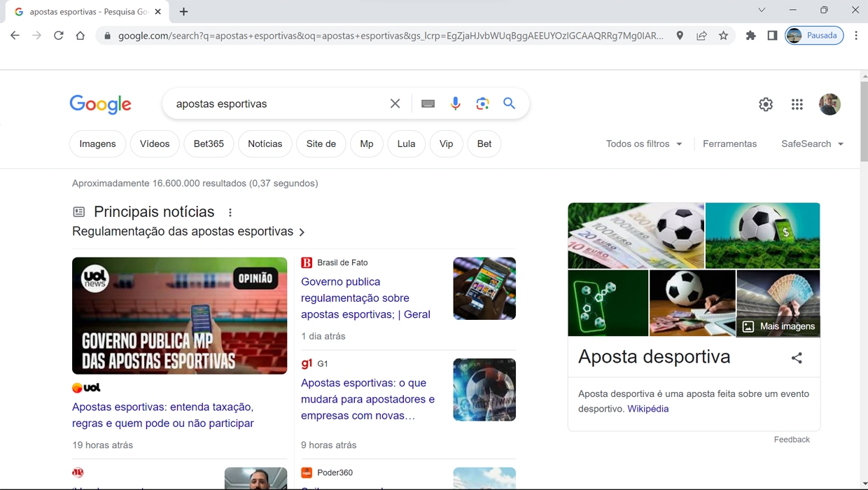Open Google search settings gear
Image resolution: width=868 pixels, height=490 pixels.
tap(766, 104)
